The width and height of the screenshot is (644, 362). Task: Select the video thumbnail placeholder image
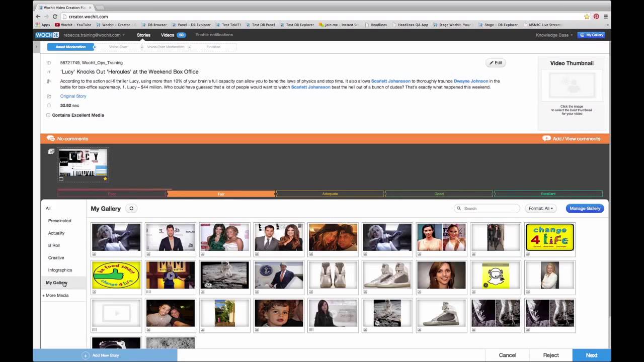[x=572, y=86]
